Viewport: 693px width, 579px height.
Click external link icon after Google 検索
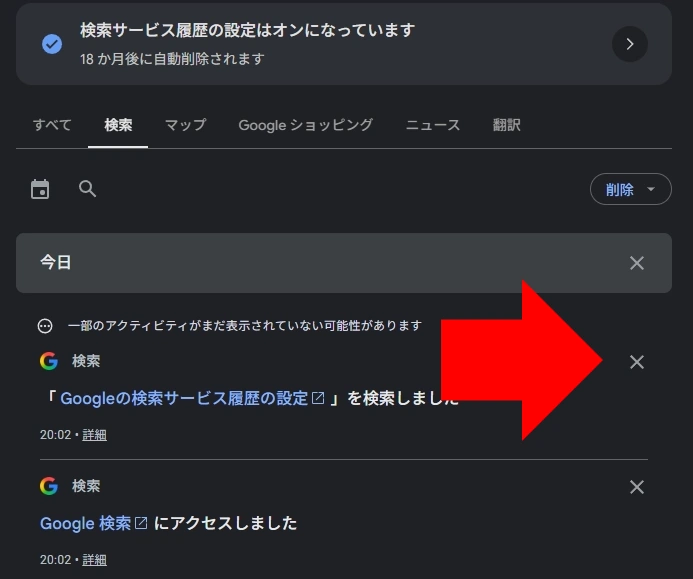click(141, 523)
